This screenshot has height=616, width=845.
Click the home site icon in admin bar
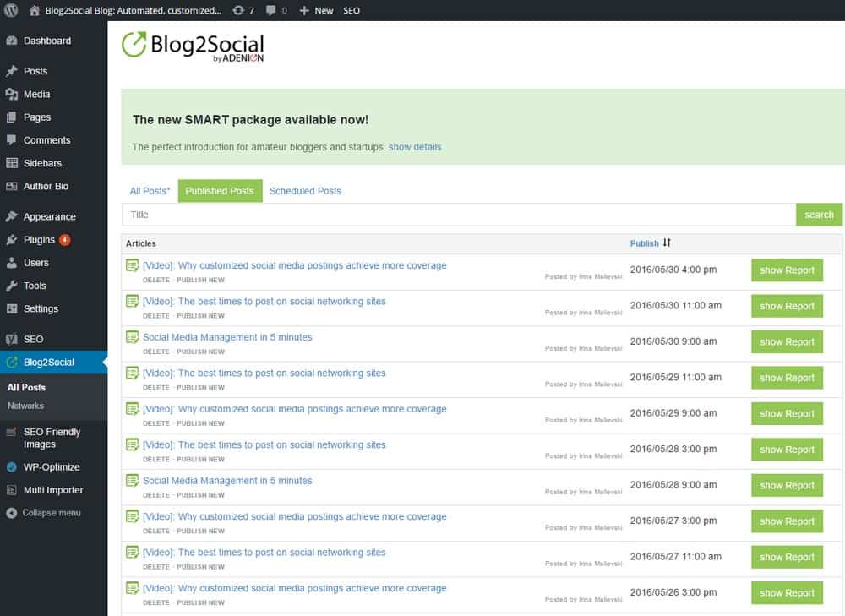(35, 11)
